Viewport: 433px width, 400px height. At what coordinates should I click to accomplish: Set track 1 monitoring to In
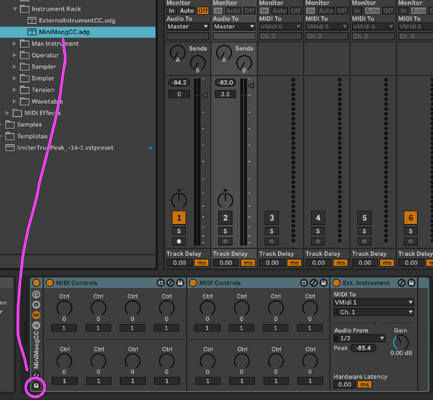[x=171, y=11]
